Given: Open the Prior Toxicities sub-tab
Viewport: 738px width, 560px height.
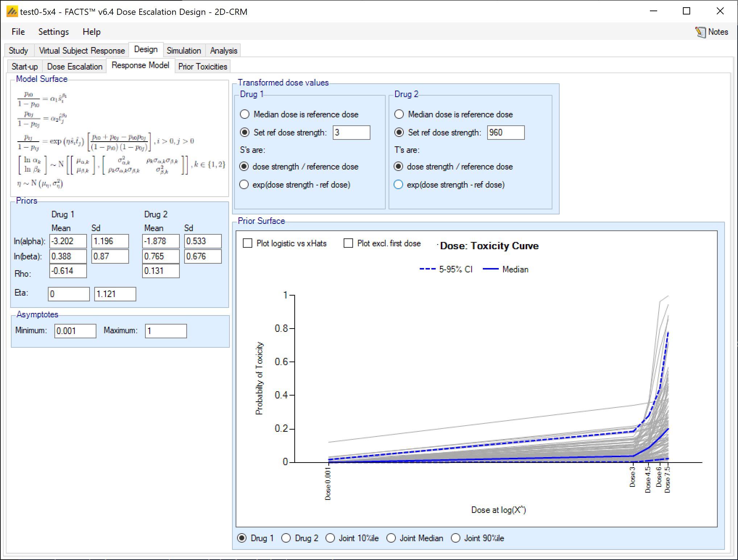Looking at the screenshot, I should pyautogui.click(x=202, y=67).
